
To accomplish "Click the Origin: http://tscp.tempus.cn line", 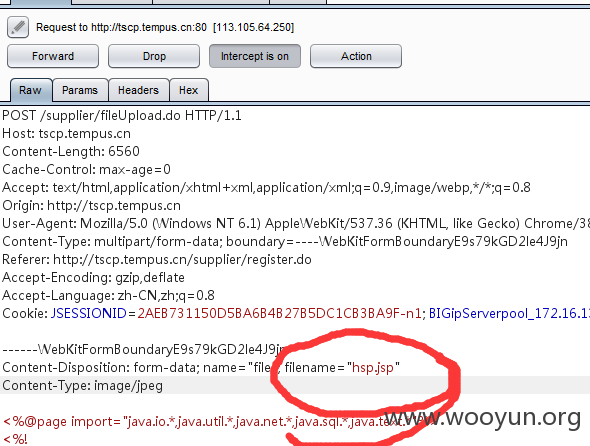I will pyautogui.click(x=91, y=205).
